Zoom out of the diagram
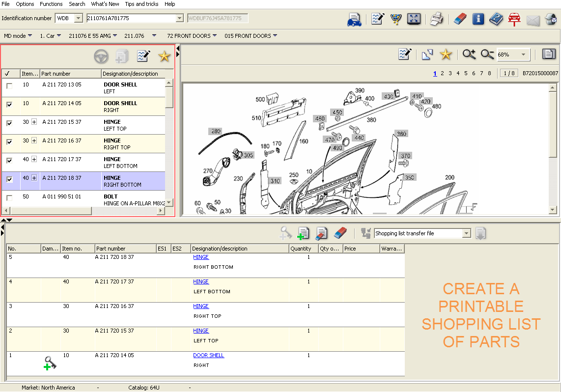Viewport: 561px width, 392px height. pyautogui.click(x=487, y=54)
